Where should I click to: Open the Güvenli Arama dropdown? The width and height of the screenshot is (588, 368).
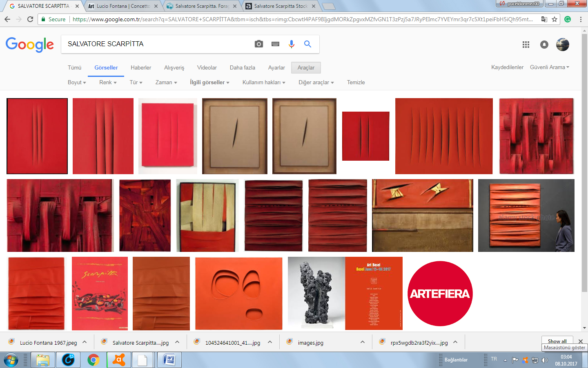(x=549, y=67)
